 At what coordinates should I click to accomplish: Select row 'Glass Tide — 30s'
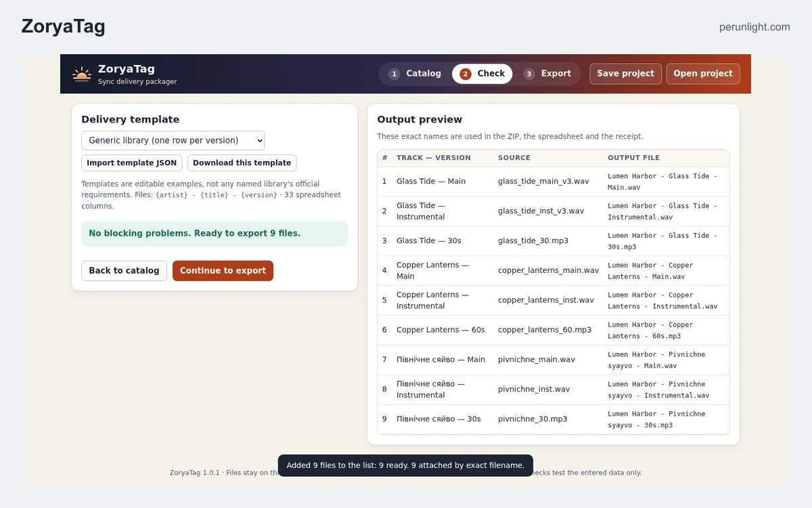[x=554, y=241]
